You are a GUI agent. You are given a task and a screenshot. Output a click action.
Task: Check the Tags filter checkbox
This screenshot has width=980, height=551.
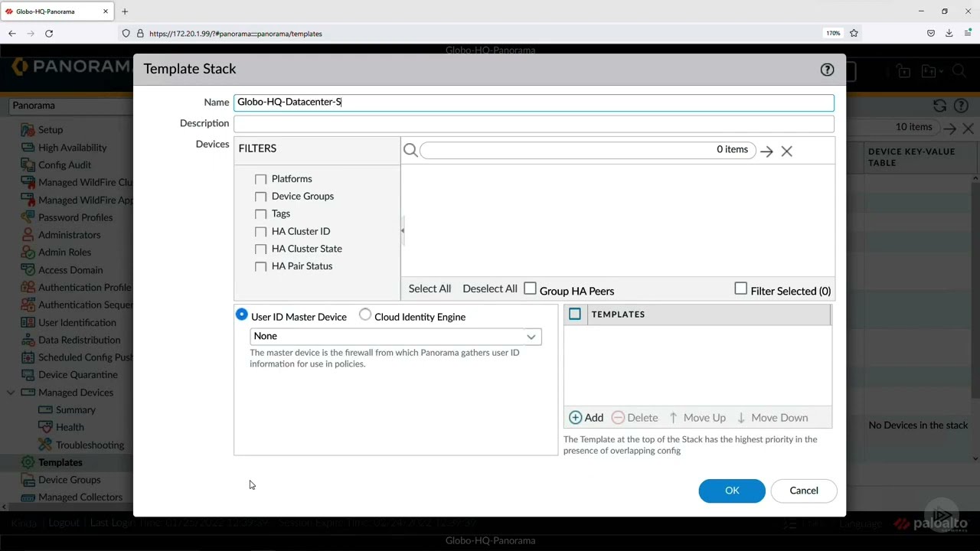(260, 214)
